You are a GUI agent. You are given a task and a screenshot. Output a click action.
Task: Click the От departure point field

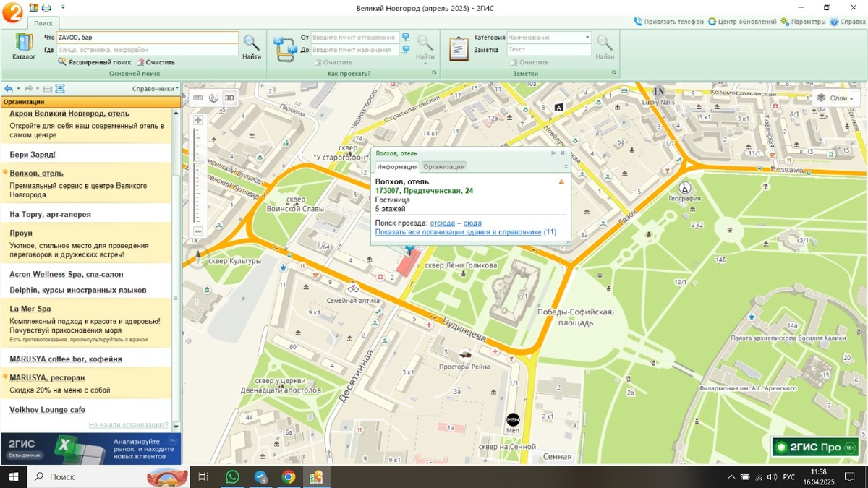354,38
